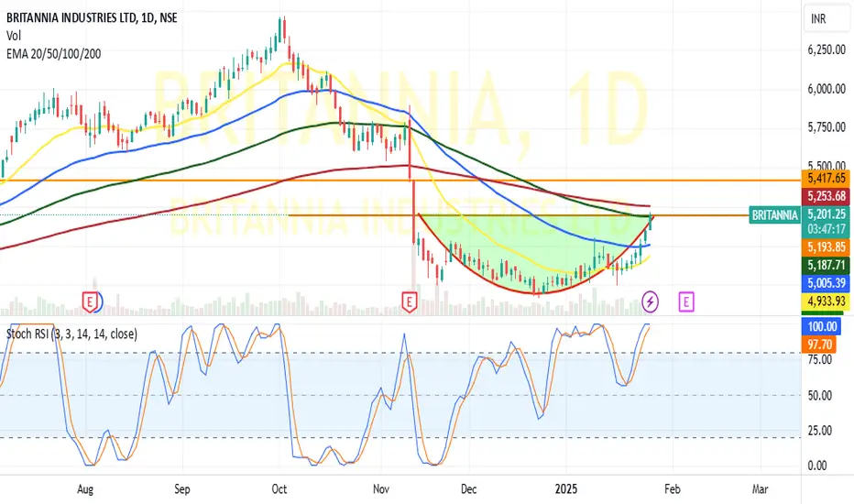The height and width of the screenshot is (504, 854).
Task: Click the Aug label on time axis
Action: tap(85, 489)
